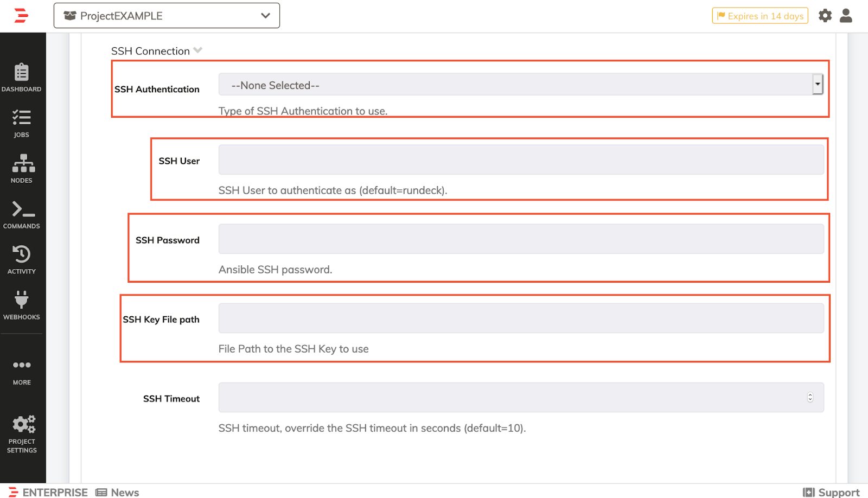The width and height of the screenshot is (868, 498).
Task: Click the SSH Authentication label
Action: tap(157, 90)
